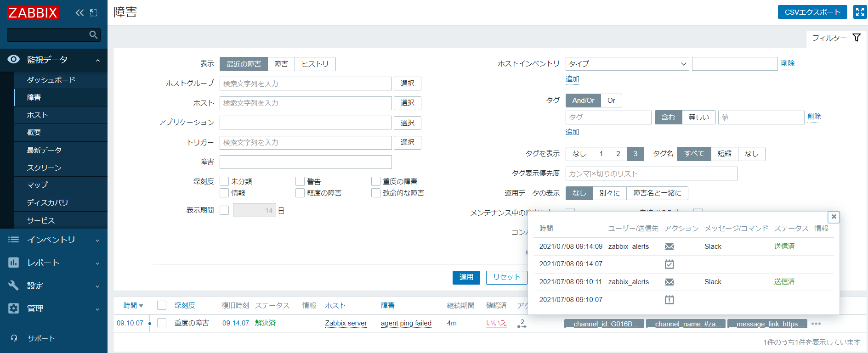
Task: Select the agent ping failed row checkbox
Action: pyautogui.click(x=162, y=323)
